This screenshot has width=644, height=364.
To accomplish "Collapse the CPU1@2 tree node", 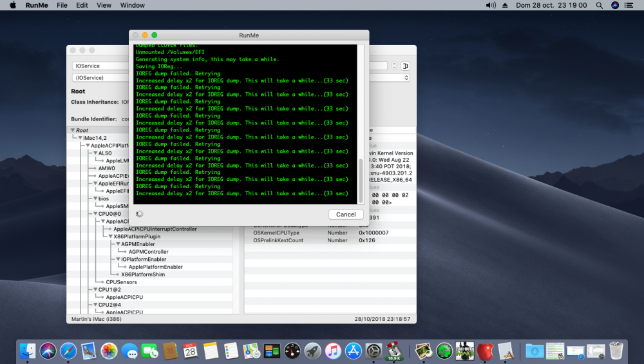I will pos(95,290).
